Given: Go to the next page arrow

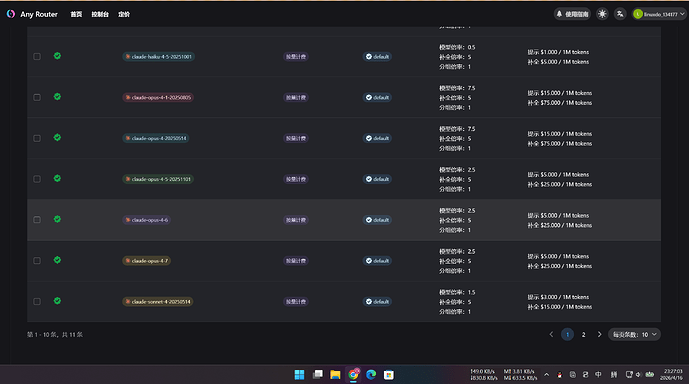Looking at the screenshot, I should coord(599,335).
